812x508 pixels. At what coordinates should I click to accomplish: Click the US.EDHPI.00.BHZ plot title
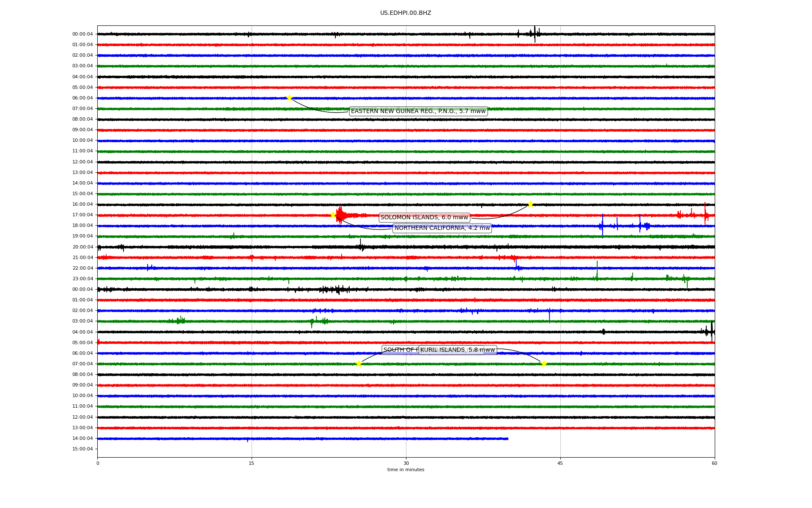pyautogui.click(x=406, y=13)
